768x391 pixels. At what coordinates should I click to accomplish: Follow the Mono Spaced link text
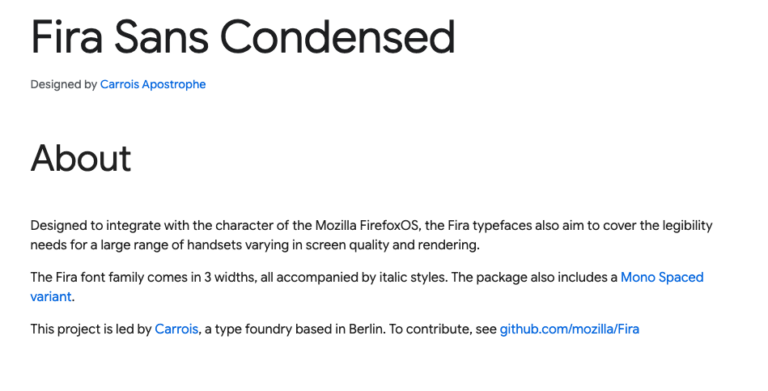[662, 277]
